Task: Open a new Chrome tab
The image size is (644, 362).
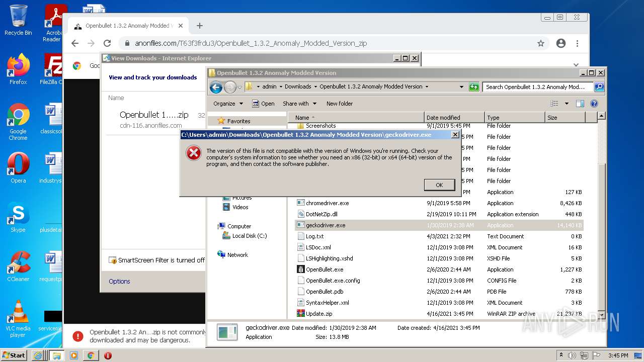Action: (200, 26)
